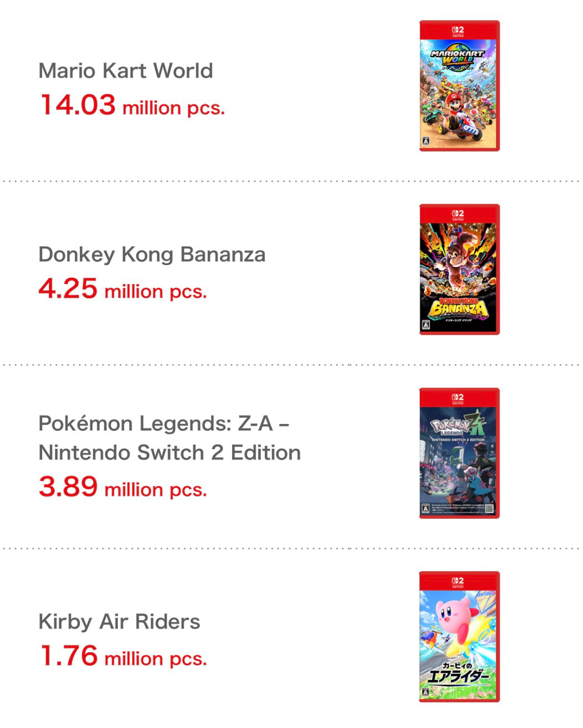Click the QR code on Pokémon Legends box

(489, 508)
